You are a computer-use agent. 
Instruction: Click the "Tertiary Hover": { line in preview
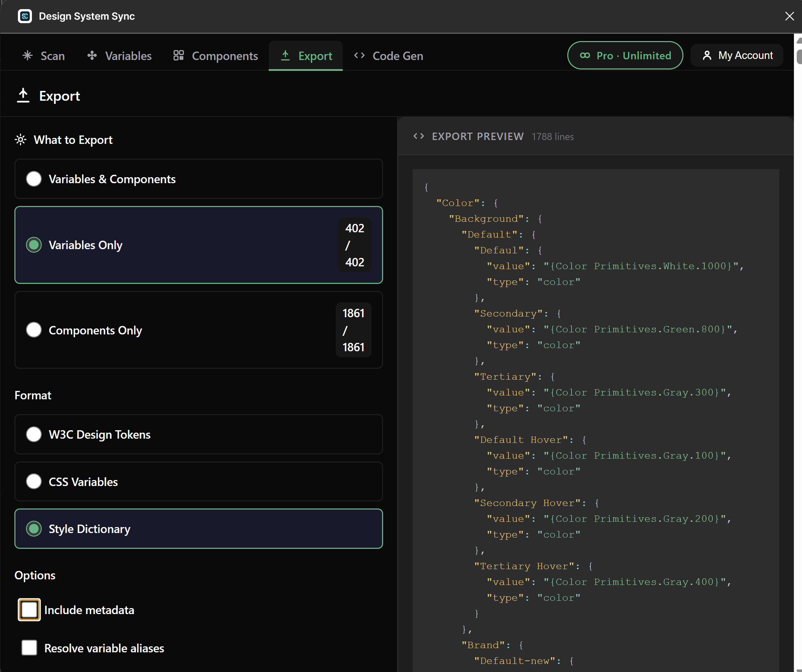[534, 566]
